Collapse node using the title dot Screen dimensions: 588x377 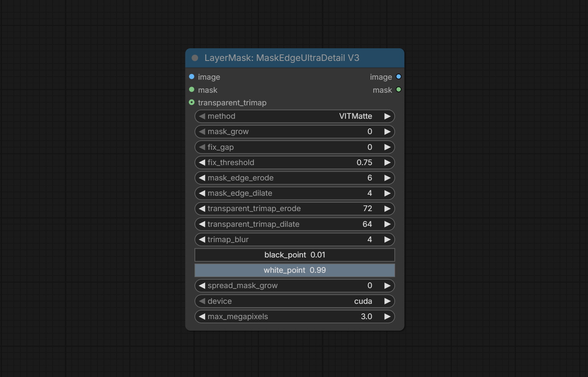pyautogui.click(x=195, y=58)
